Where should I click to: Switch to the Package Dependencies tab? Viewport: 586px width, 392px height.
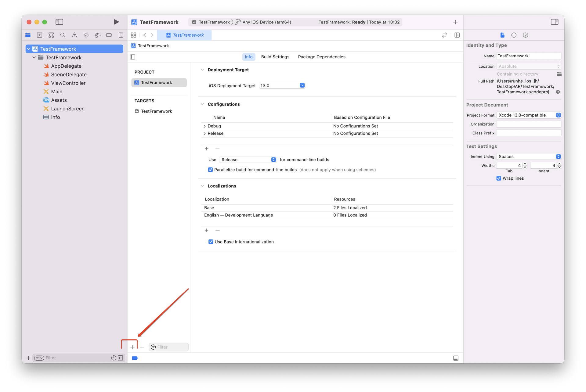(x=321, y=56)
